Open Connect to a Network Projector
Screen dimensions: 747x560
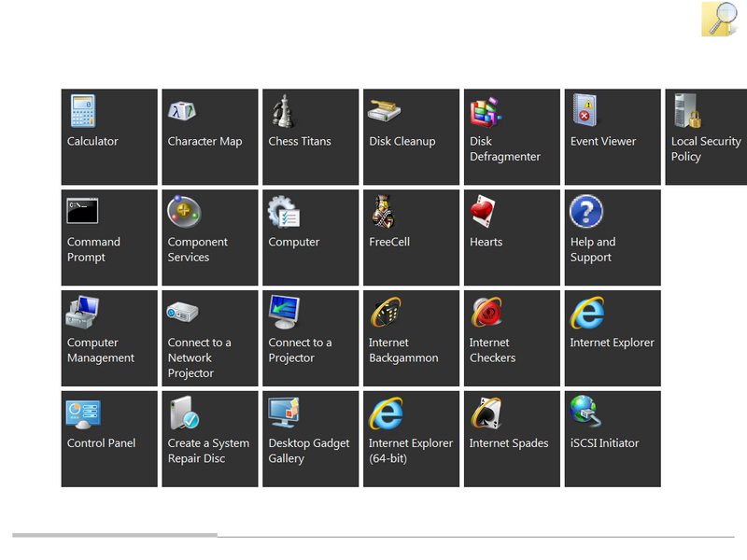(210, 338)
